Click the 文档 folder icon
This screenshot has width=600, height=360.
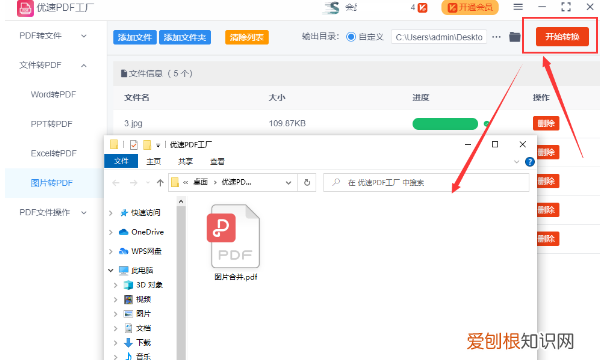(128, 328)
